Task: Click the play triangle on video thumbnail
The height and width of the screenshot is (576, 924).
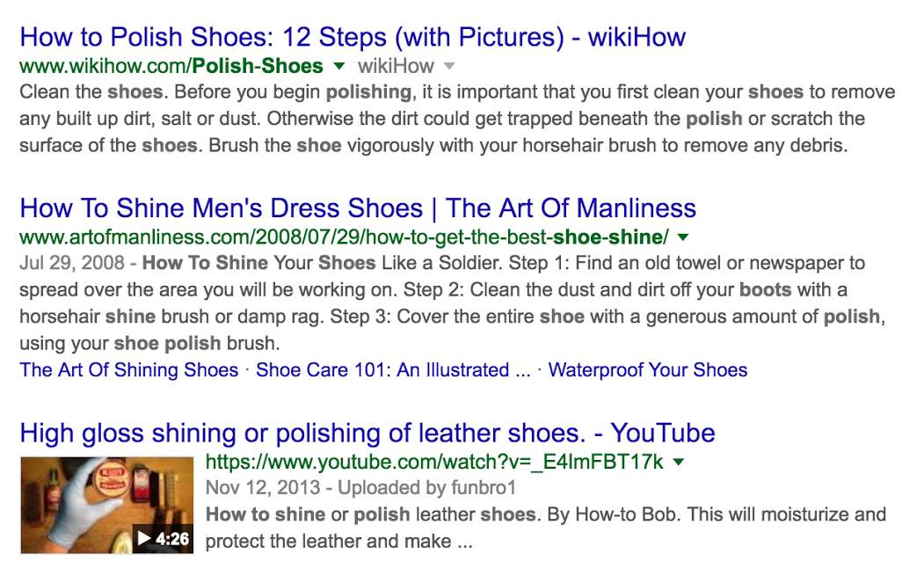Action: [x=144, y=538]
